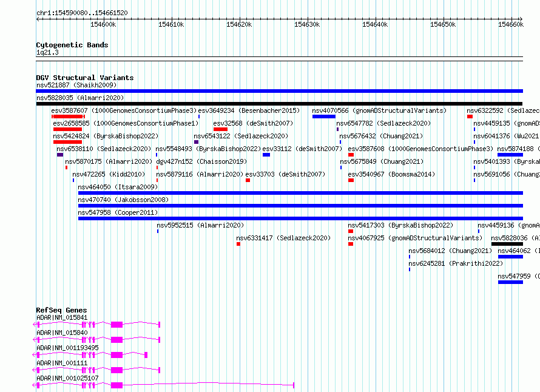Click the ADAR|NM_015840 transcript label
Screen dimensions: 540x392
[62, 333]
